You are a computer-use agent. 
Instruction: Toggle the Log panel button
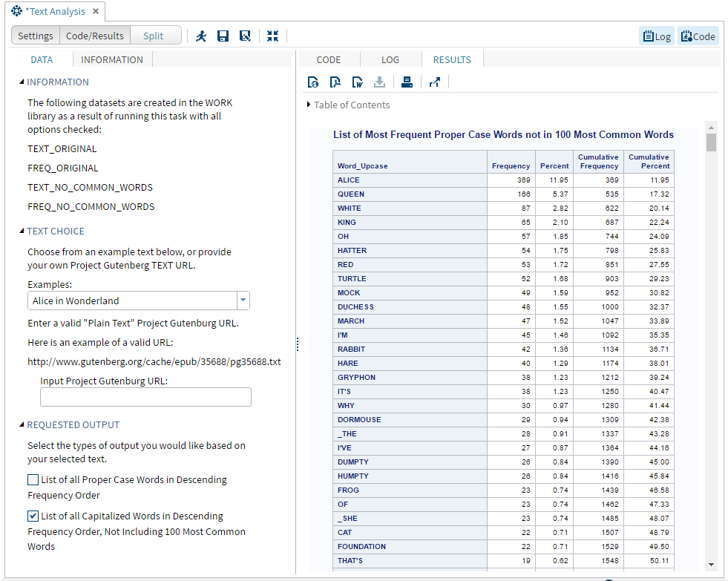[657, 36]
